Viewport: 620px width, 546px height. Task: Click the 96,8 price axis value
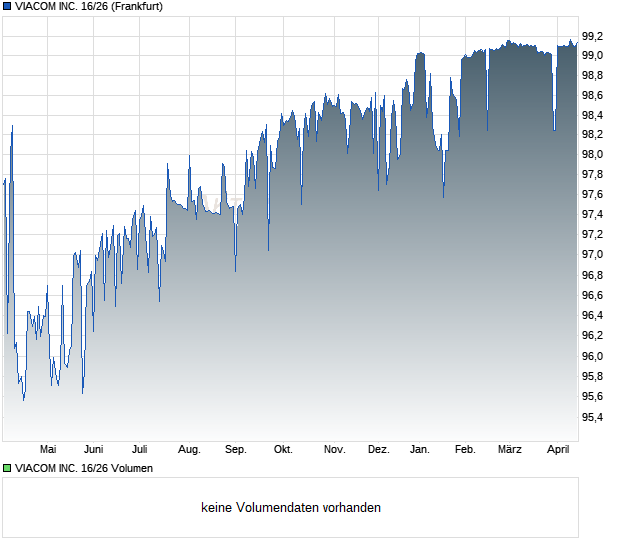[x=593, y=276]
